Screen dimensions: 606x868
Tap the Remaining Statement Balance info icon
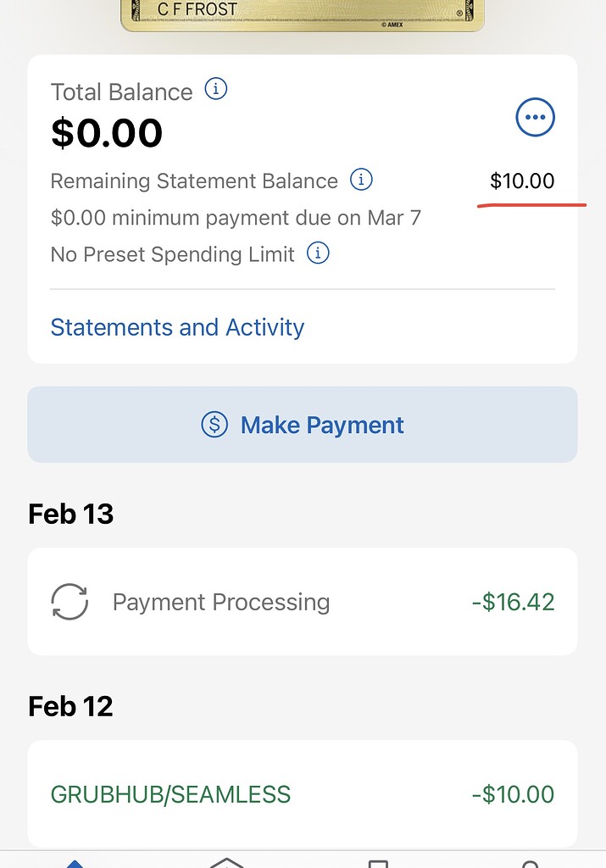click(361, 180)
